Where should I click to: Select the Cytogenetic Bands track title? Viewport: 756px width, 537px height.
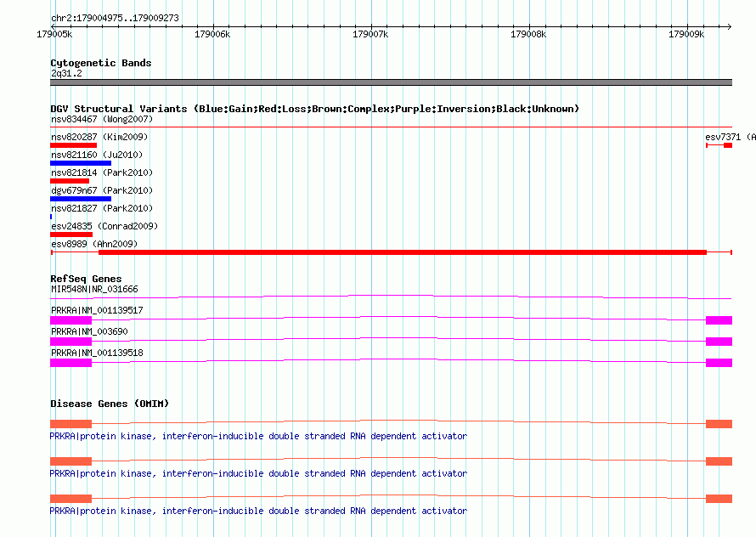click(x=101, y=63)
